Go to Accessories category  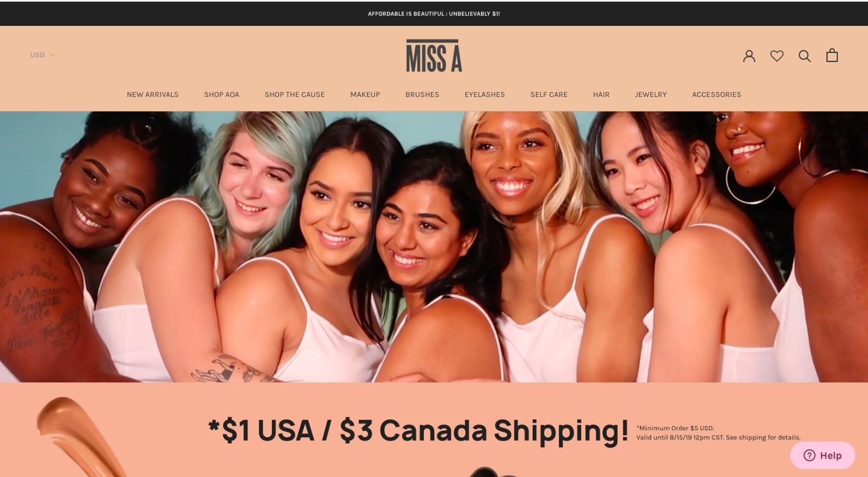(717, 95)
